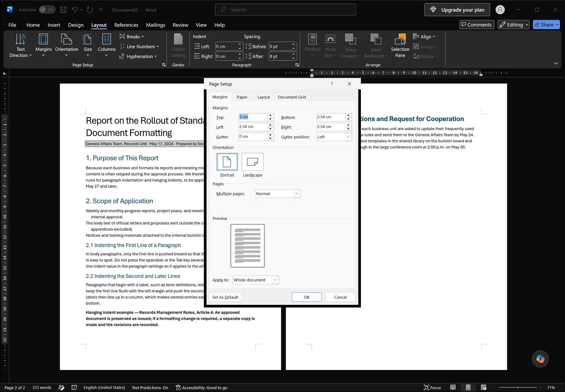
Task: Open the Paragraph dialog launcher
Action: [x=297, y=65]
